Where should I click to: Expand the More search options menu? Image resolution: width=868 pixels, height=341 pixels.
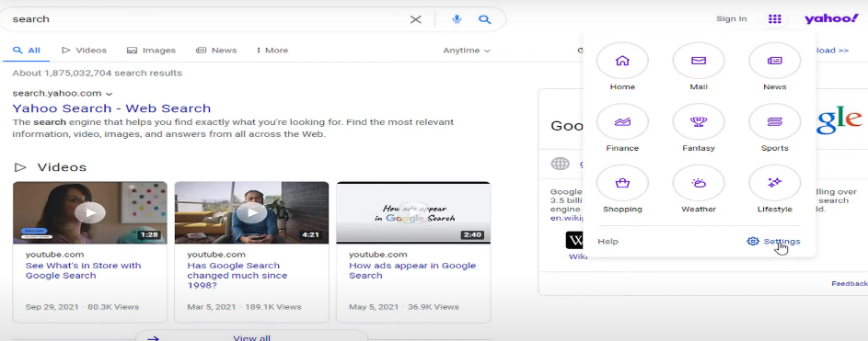(x=272, y=51)
